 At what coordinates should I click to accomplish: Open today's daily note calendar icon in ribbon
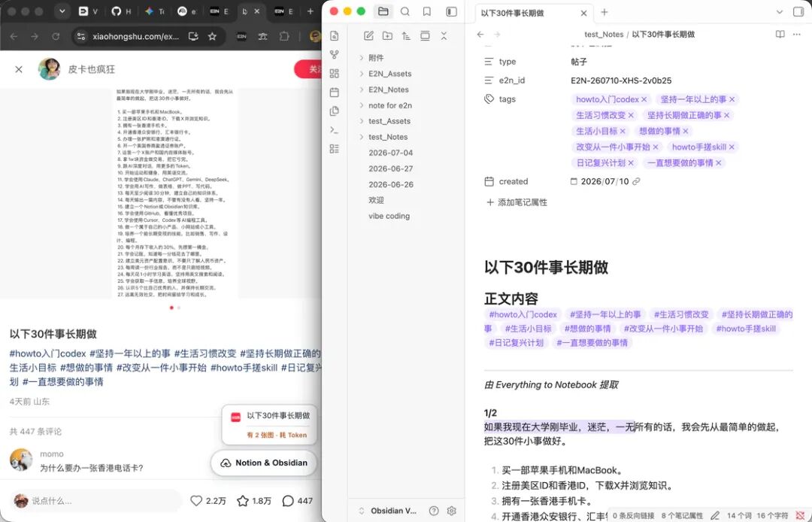point(335,93)
